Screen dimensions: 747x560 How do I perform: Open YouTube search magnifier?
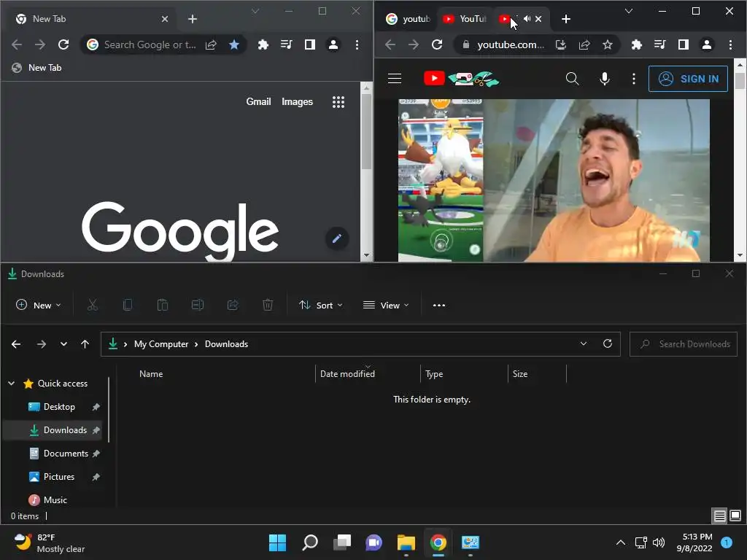tap(572, 79)
